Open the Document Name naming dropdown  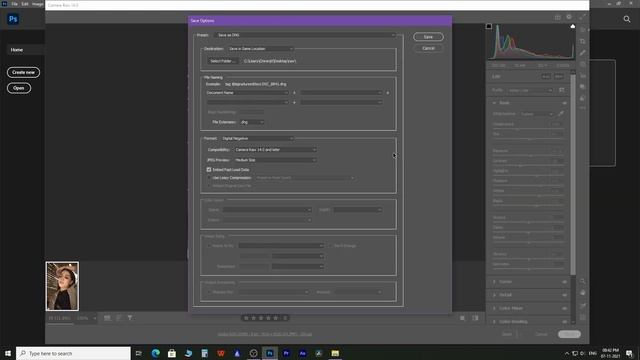(x=247, y=93)
